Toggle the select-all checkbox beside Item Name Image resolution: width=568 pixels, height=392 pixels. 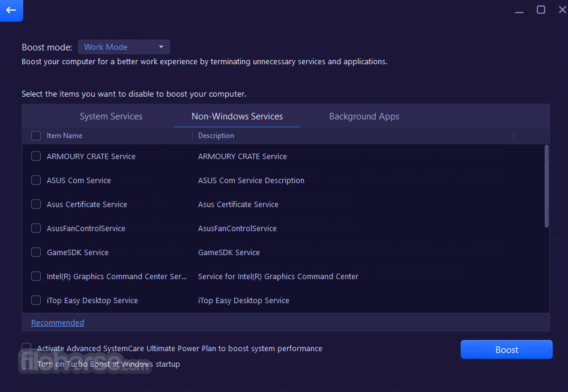tap(36, 136)
